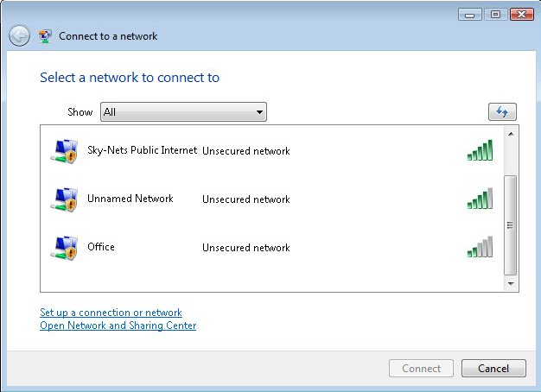The height and width of the screenshot is (392, 541).
Task: Click the Sky-Nets Public Internet network icon
Action: (64, 151)
